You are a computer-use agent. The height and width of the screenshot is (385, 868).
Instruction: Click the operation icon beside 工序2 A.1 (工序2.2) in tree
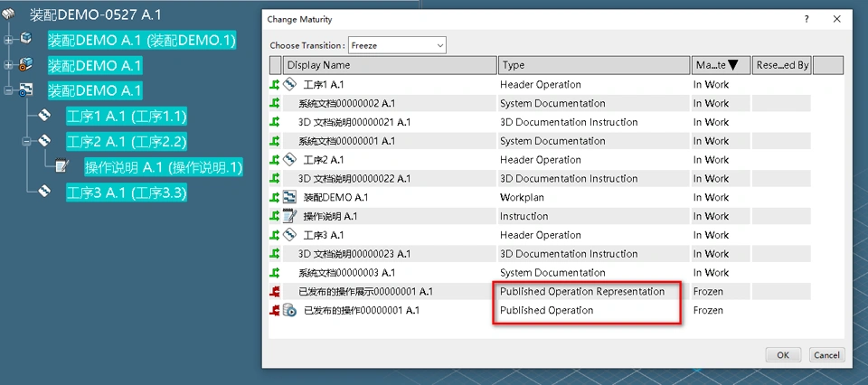tap(45, 141)
